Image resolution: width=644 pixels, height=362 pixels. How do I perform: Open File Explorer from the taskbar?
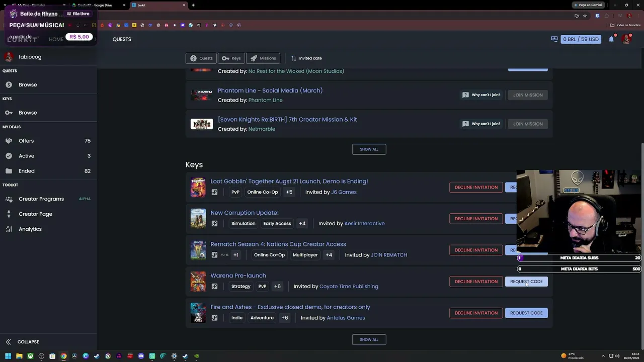[x=19, y=356]
